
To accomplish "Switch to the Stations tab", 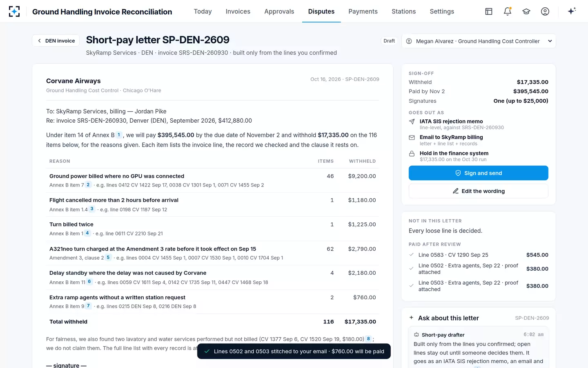I will click(403, 11).
